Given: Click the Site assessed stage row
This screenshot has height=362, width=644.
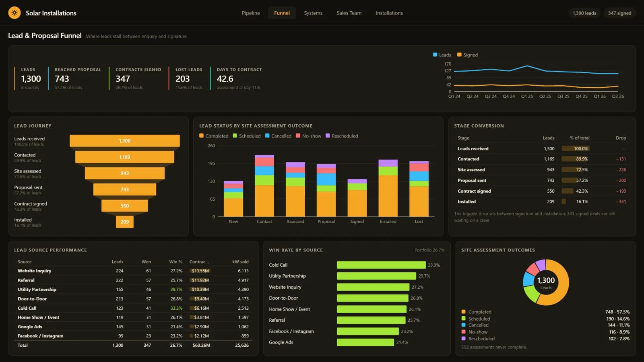Looking at the screenshot, I should 542,170.
